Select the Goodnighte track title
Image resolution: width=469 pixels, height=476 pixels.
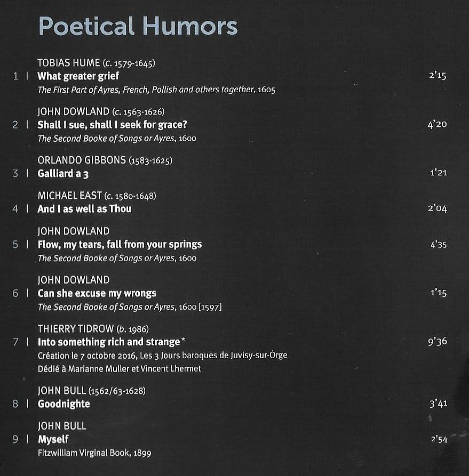tap(64, 404)
